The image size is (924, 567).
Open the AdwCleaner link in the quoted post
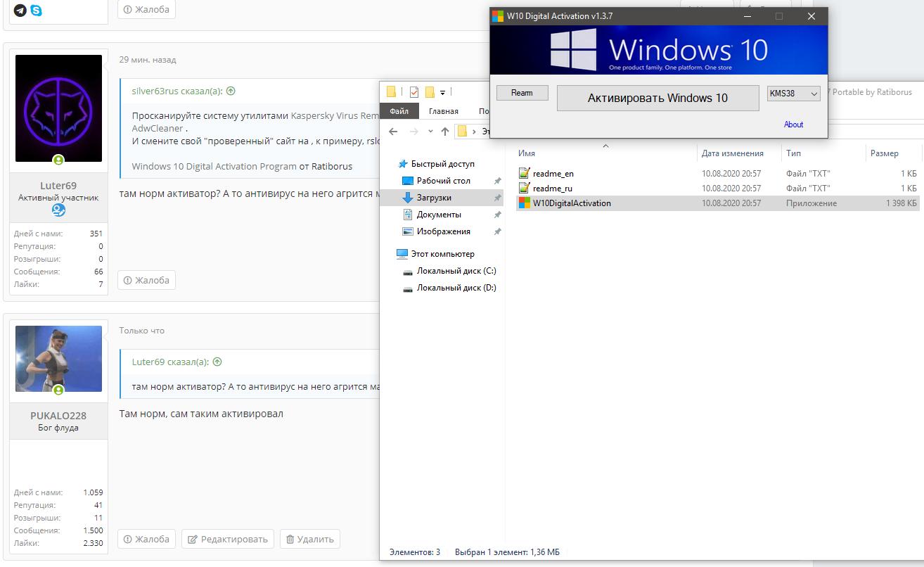click(158, 129)
